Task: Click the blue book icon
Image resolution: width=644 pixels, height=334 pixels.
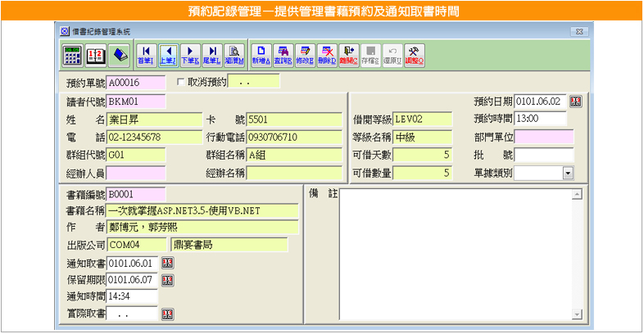Action: 120,55
